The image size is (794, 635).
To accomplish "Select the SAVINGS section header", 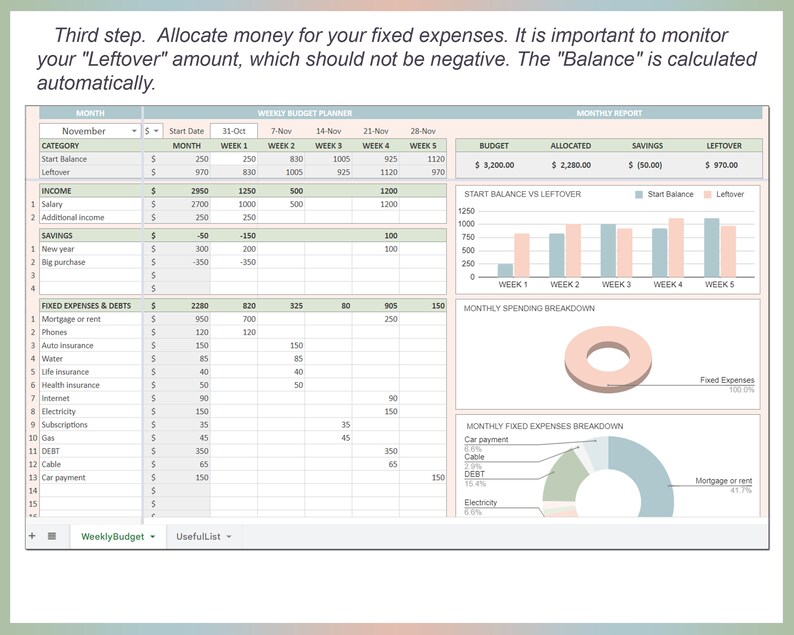I will 90,235.
